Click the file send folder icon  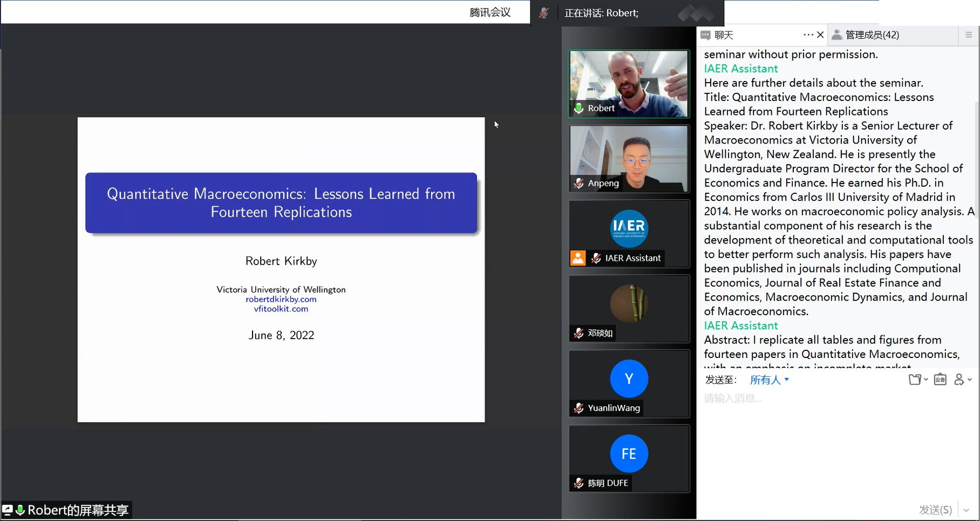point(915,380)
